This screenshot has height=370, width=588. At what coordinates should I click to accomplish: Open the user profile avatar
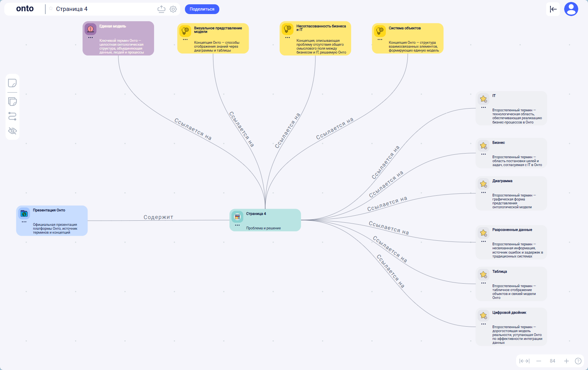tap(571, 9)
